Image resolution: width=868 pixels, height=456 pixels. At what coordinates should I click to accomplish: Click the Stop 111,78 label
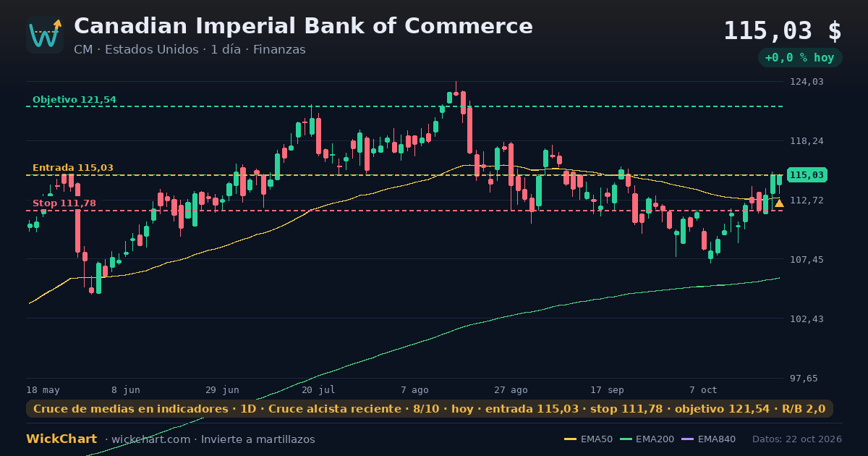pos(64,203)
